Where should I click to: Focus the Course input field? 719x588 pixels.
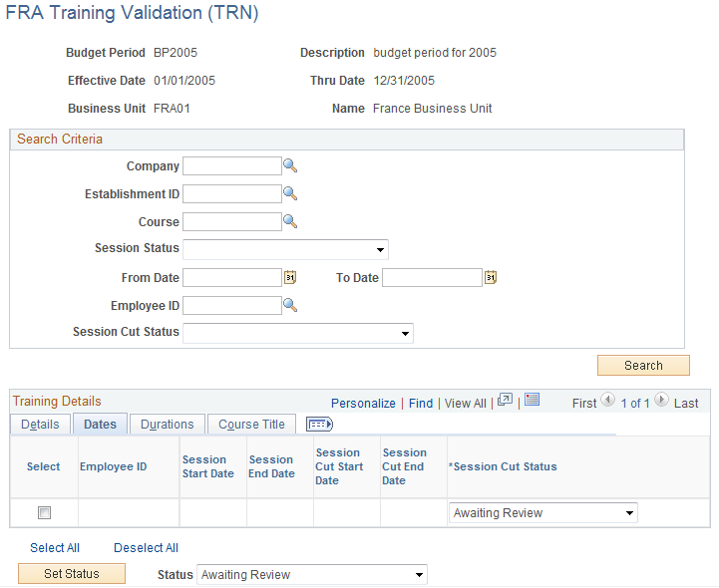(x=232, y=222)
